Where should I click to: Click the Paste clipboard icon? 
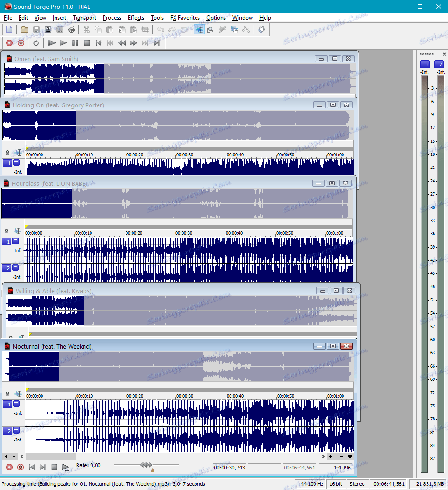[110, 29]
